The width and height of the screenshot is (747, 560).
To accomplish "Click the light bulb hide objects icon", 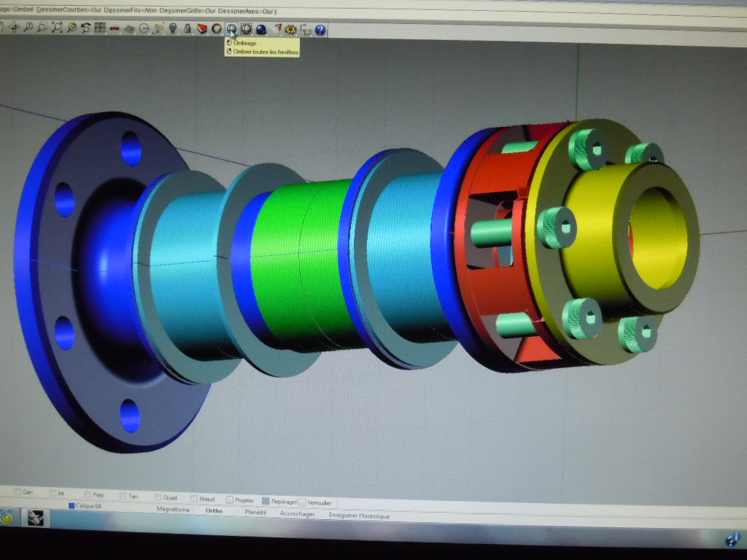I will [x=173, y=28].
